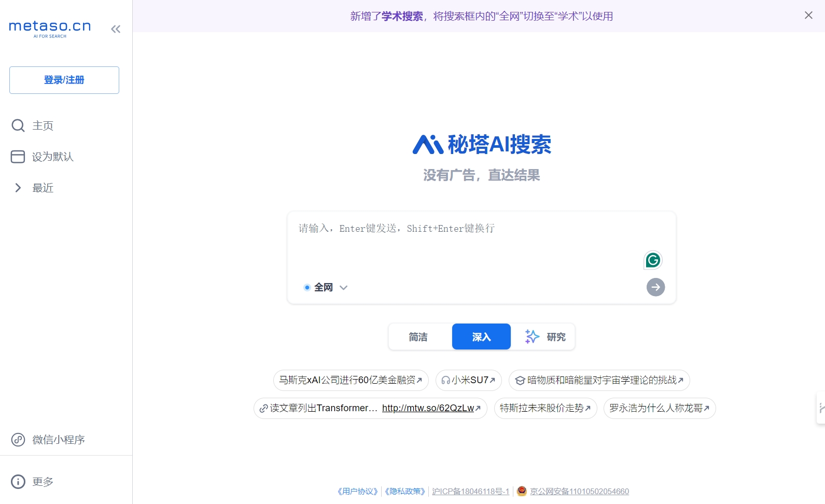Image resolution: width=825 pixels, height=504 pixels.
Task: Switch to 研究 search mode
Action: 544,337
